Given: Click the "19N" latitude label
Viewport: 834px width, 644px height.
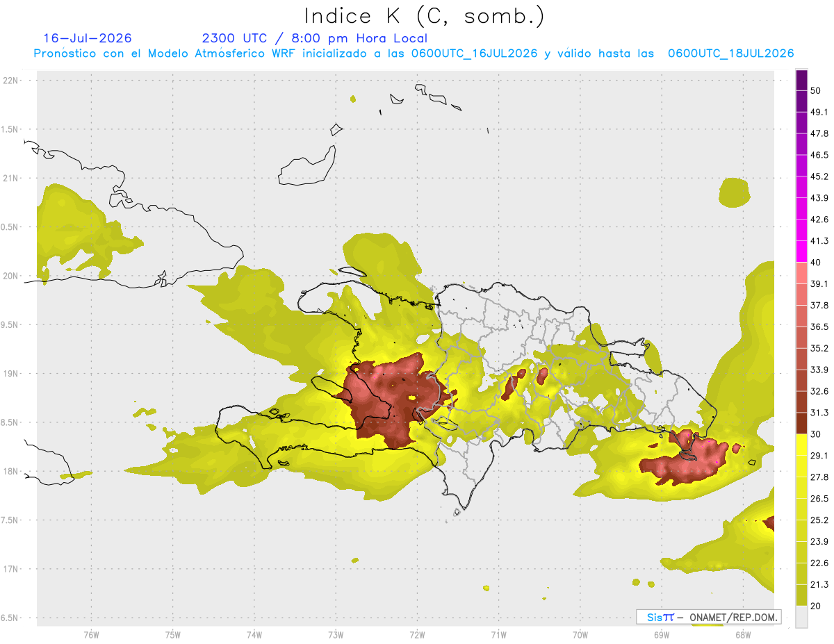Looking at the screenshot, I should [x=10, y=374].
